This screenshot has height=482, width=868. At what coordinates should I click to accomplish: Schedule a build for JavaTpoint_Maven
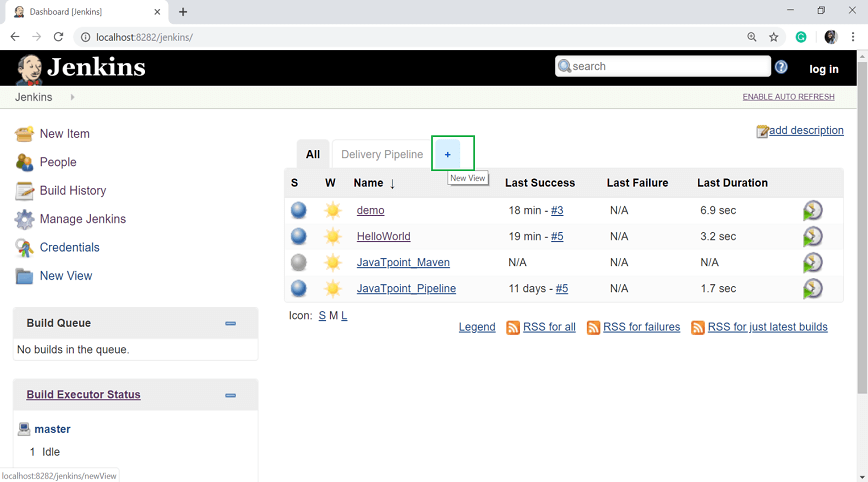pos(812,262)
